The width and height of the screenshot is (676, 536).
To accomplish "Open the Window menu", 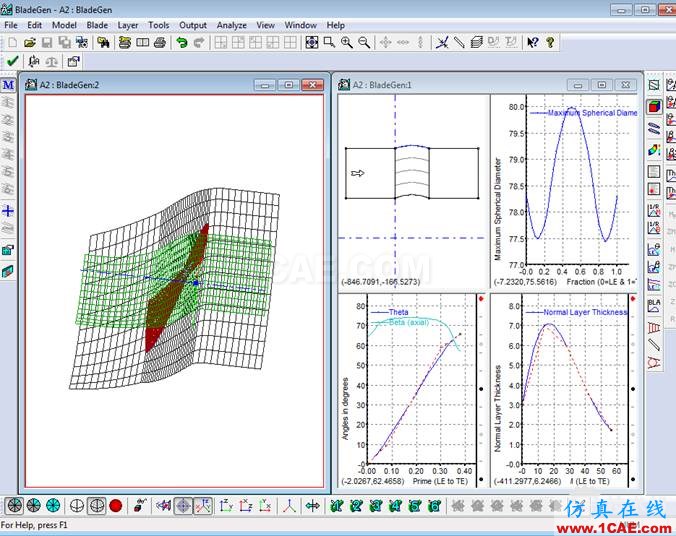I will (x=300, y=25).
